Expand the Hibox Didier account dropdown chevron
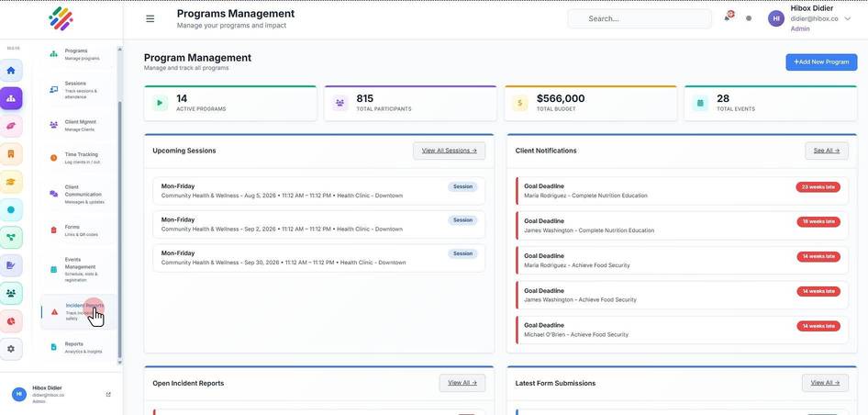 pyautogui.click(x=848, y=19)
